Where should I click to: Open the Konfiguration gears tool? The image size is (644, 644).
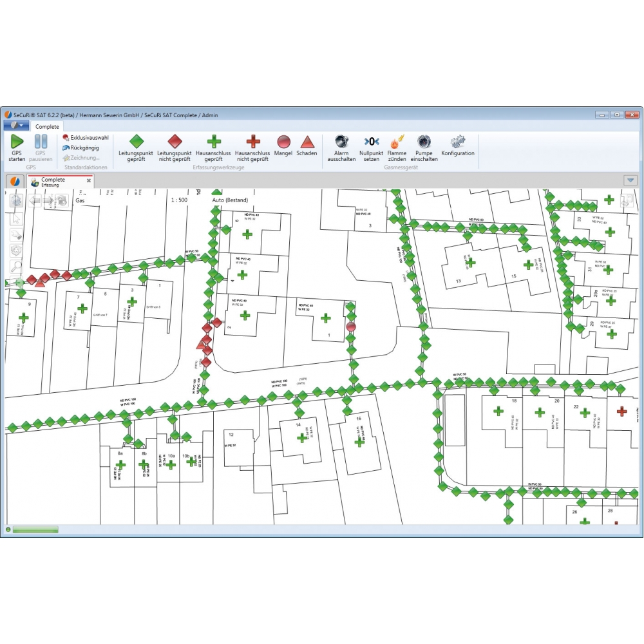click(458, 146)
